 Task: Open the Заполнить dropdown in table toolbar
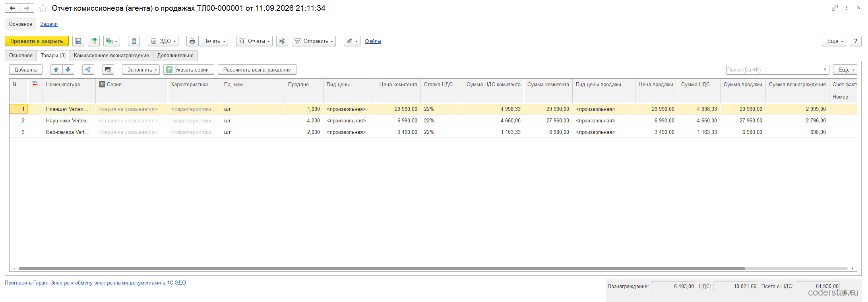point(141,70)
